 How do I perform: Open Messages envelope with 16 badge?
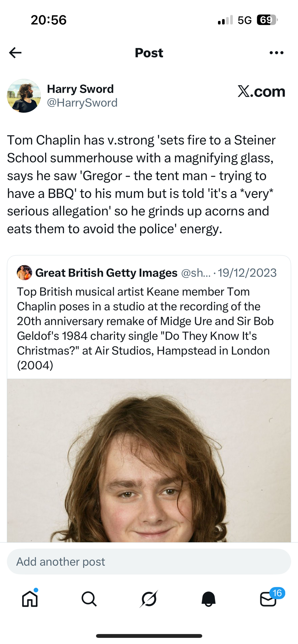point(268,599)
